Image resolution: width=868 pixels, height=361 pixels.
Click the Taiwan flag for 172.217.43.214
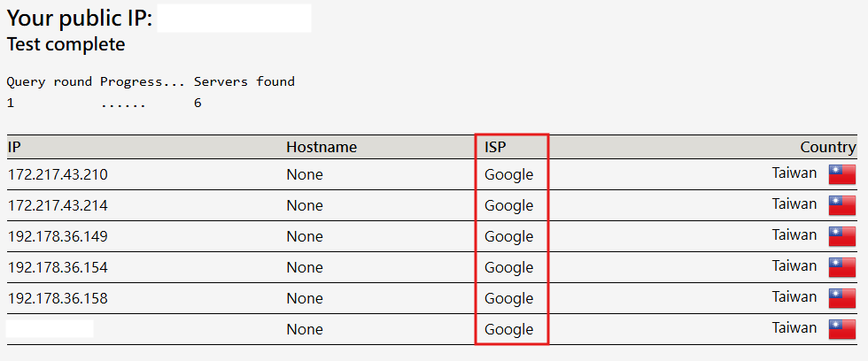click(842, 205)
